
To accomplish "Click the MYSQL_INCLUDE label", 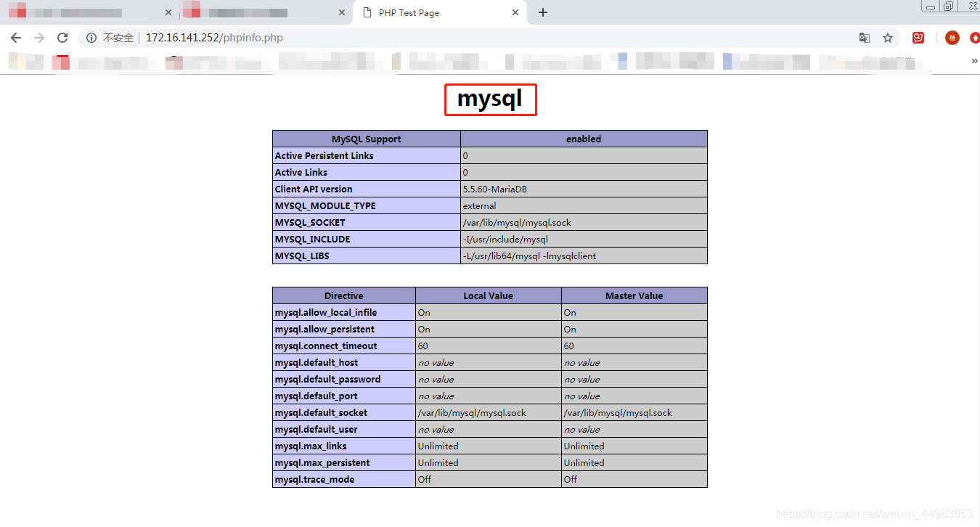I will [x=313, y=239].
